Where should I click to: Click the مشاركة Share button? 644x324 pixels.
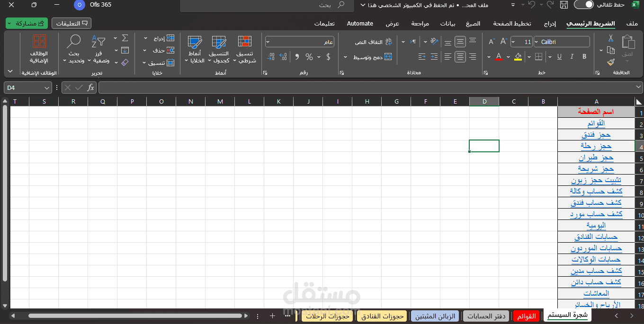(27, 23)
